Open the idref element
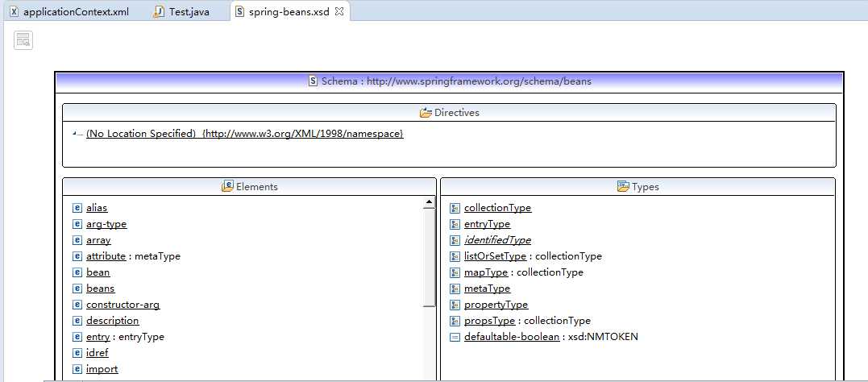This screenshot has height=382, width=868. (x=98, y=353)
